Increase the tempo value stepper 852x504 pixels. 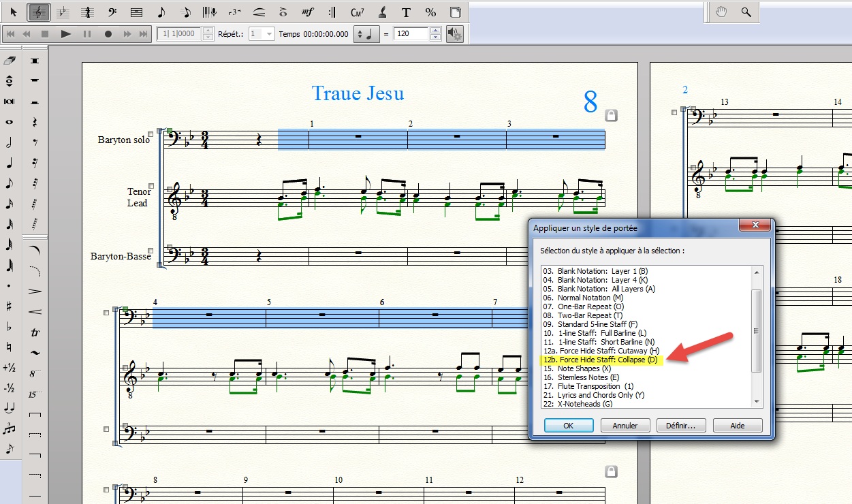pyautogui.click(x=437, y=31)
